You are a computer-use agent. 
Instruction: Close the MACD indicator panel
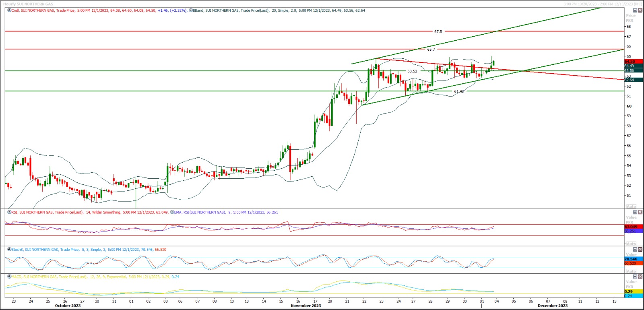coord(640,277)
